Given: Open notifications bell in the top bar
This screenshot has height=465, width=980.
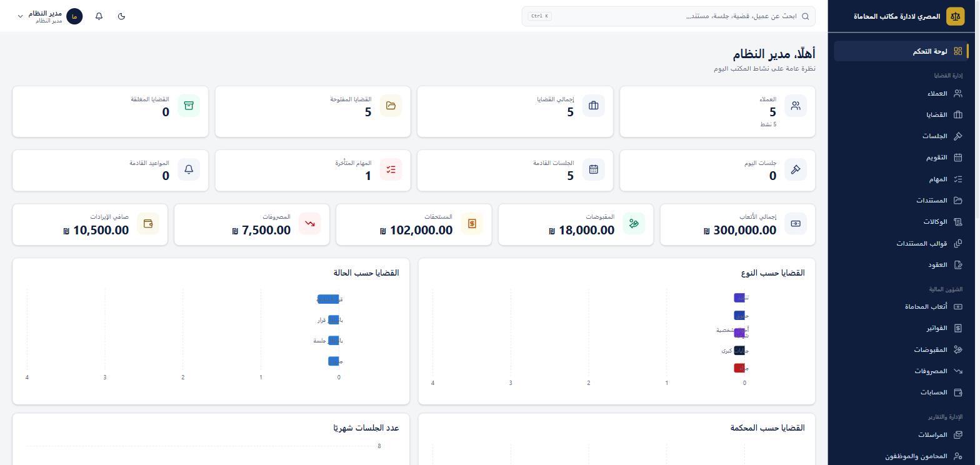Looking at the screenshot, I should tap(99, 16).
